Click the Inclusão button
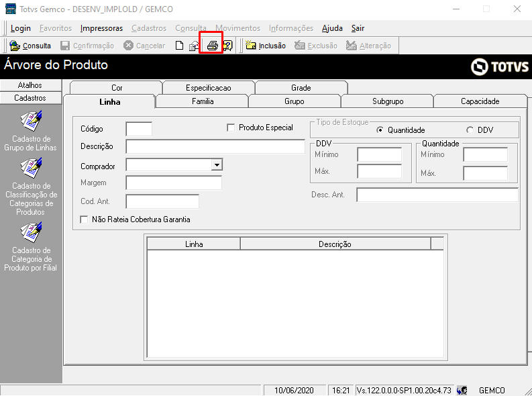The height and width of the screenshot is (396, 532). pos(266,46)
